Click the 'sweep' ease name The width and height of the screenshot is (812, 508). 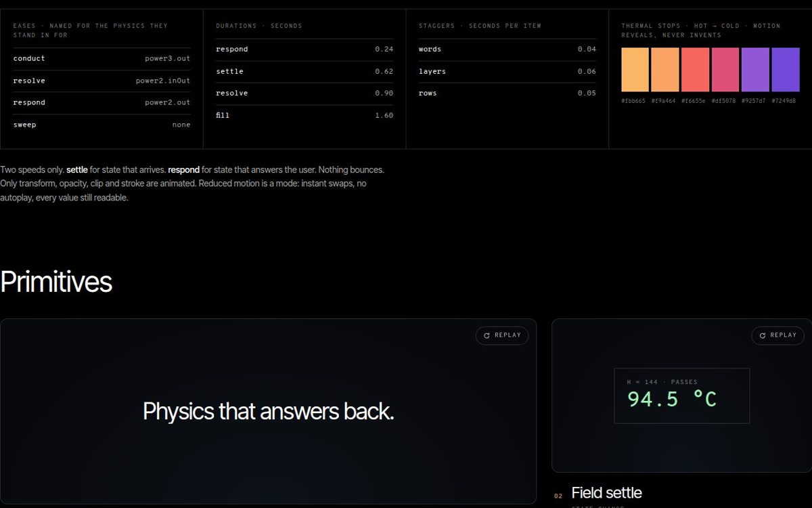click(x=25, y=125)
